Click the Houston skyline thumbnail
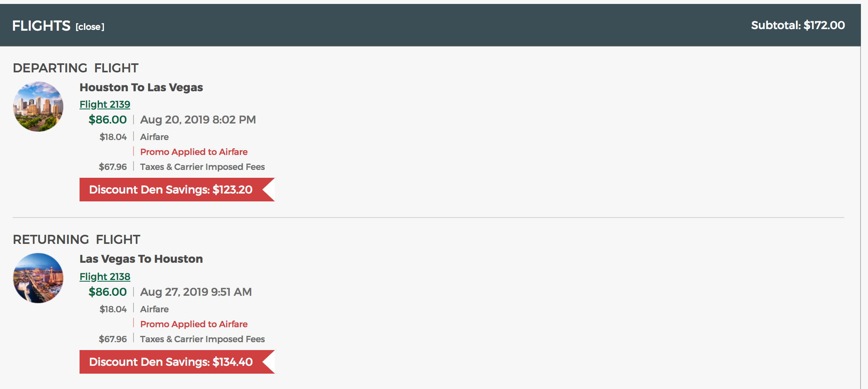The width and height of the screenshot is (868, 389). click(38, 107)
